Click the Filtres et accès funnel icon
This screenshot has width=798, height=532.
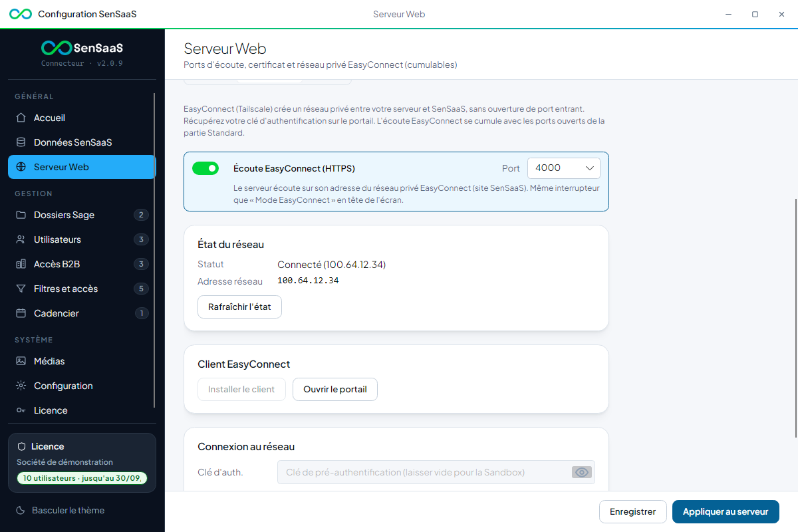[21, 289]
